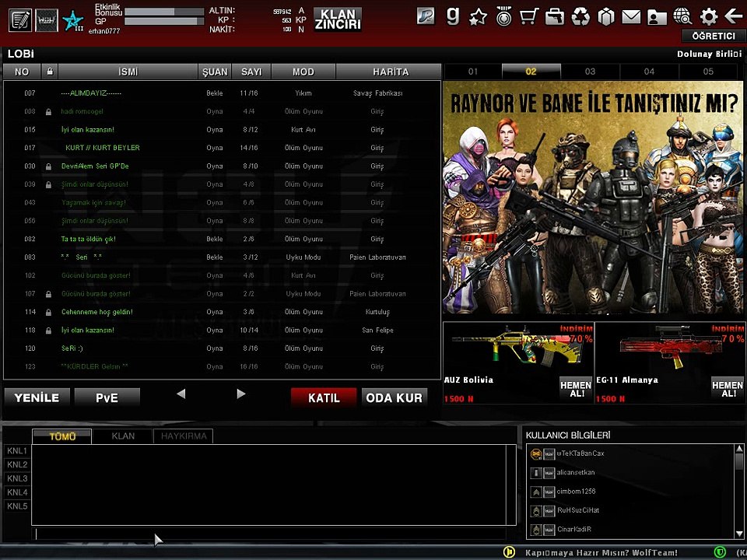Click lock icon of room 114
Viewport: 747px width, 560px height.
coord(48,313)
